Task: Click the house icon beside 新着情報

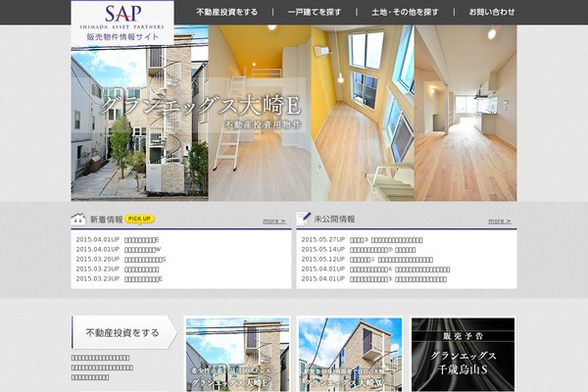Action: pyautogui.click(x=78, y=220)
